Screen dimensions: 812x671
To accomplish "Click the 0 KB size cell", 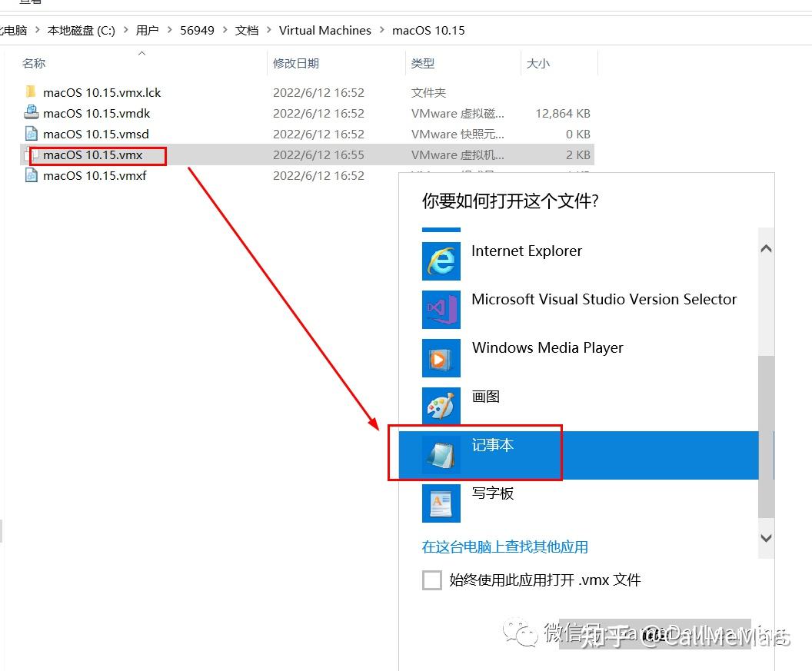I will pyautogui.click(x=578, y=134).
